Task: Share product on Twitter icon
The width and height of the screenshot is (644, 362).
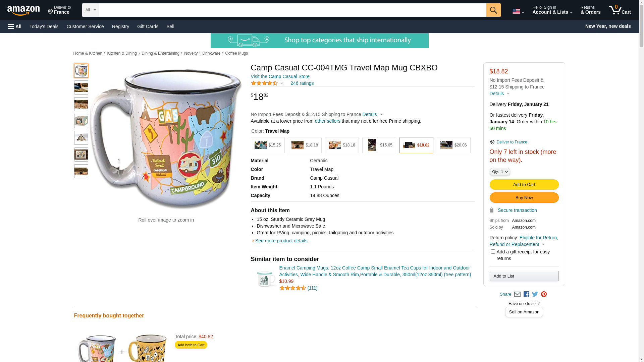Action: click(x=535, y=294)
